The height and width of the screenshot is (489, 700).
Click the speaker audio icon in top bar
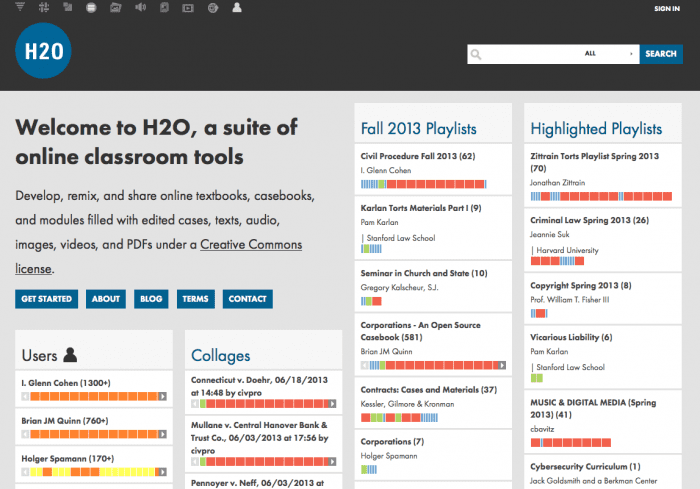(139, 8)
